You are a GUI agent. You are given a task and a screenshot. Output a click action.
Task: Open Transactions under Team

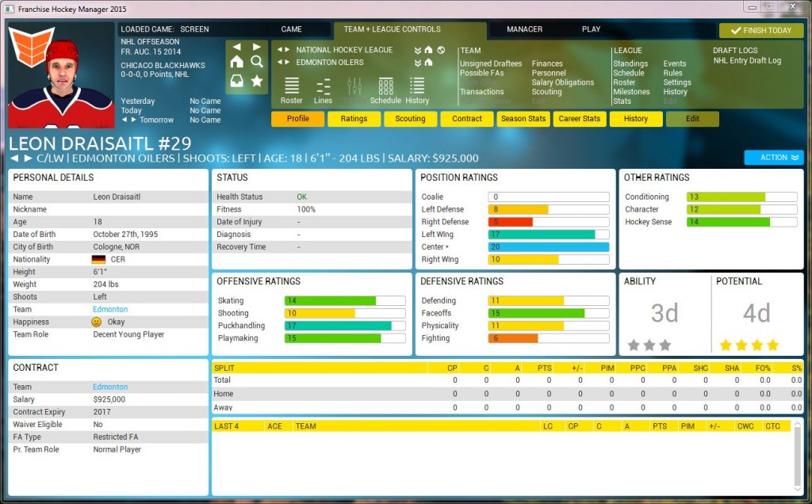point(481,92)
